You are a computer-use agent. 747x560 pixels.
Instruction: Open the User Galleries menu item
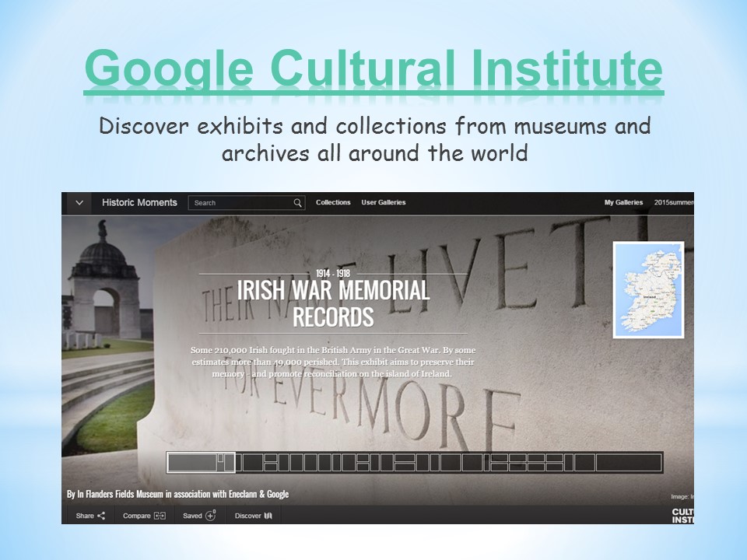coord(384,202)
